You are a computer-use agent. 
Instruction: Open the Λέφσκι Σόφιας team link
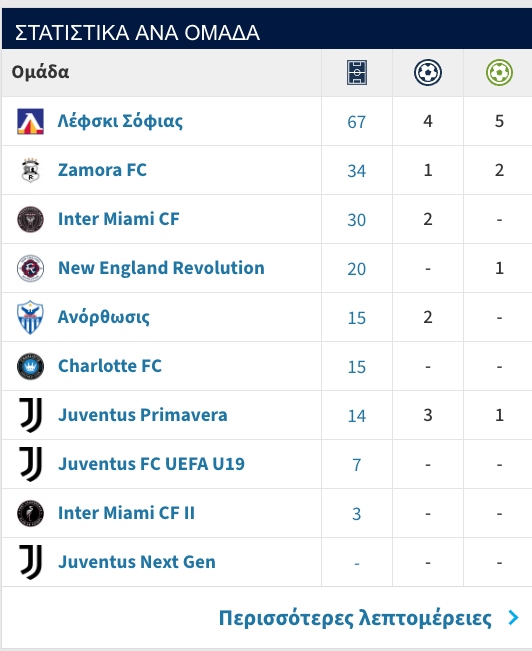point(120,121)
